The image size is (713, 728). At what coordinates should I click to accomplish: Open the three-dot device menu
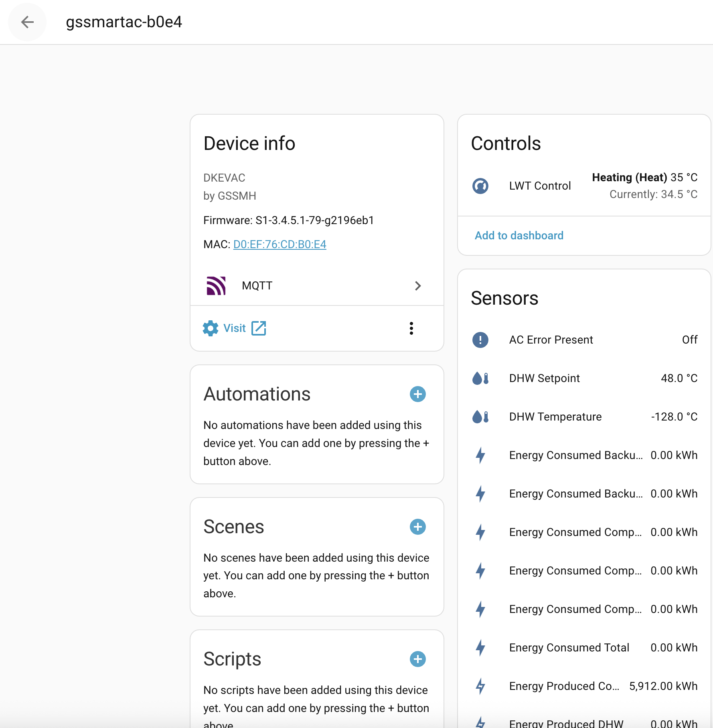[x=411, y=328]
